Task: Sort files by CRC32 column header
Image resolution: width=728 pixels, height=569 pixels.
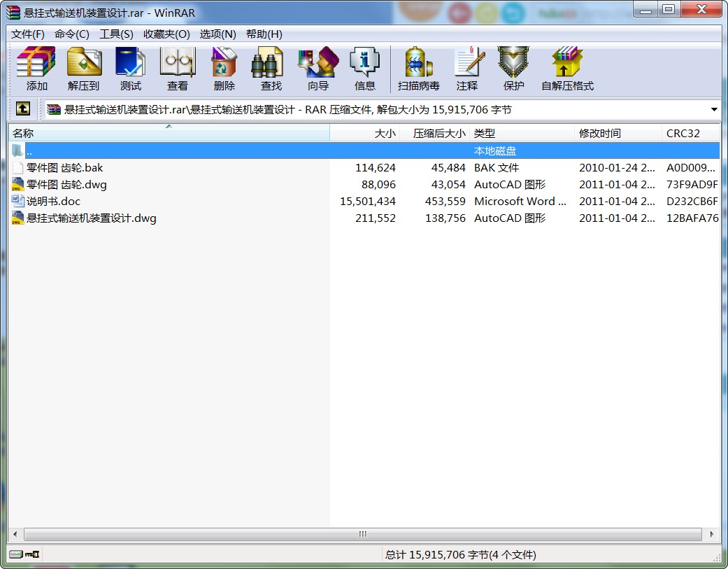Action: pyautogui.click(x=691, y=133)
